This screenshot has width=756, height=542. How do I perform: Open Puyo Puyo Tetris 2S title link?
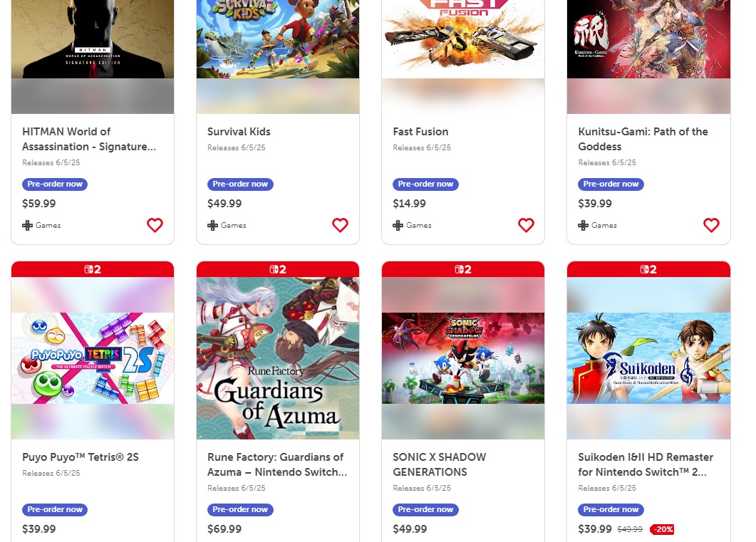[81, 457]
